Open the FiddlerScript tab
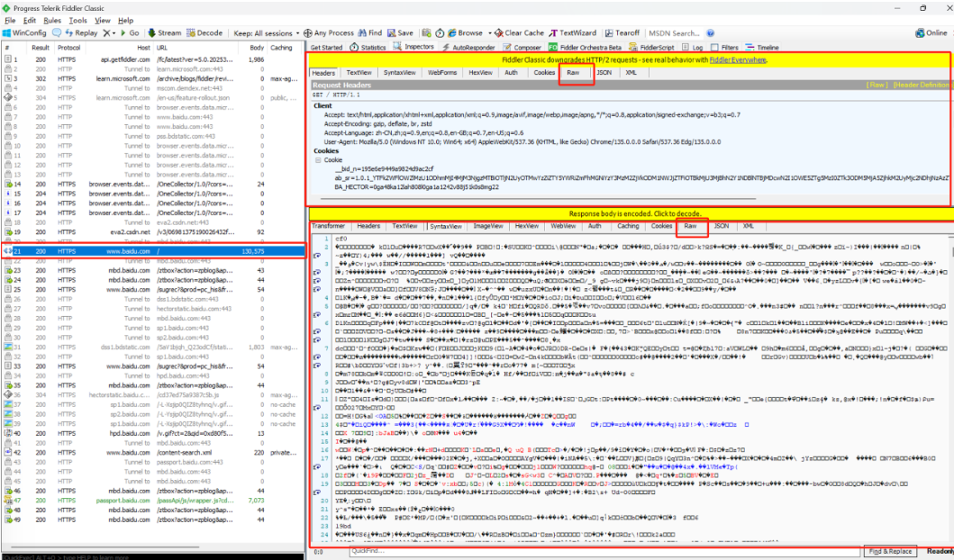Image resolution: width=954 pixels, height=560 pixels. click(x=651, y=48)
